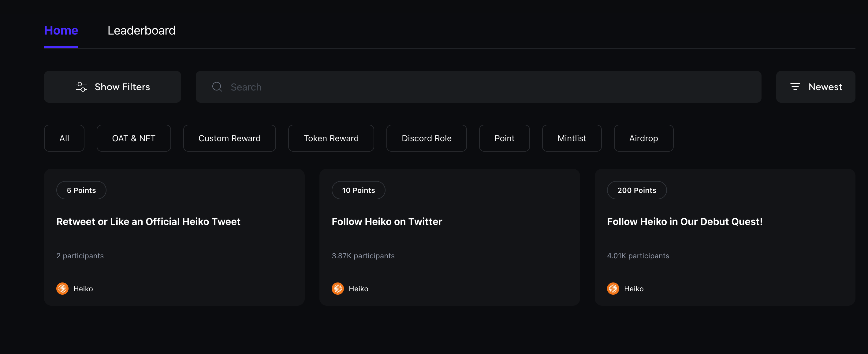The image size is (868, 354).
Task: Click the Show Filters button
Action: (x=113, y=87)
